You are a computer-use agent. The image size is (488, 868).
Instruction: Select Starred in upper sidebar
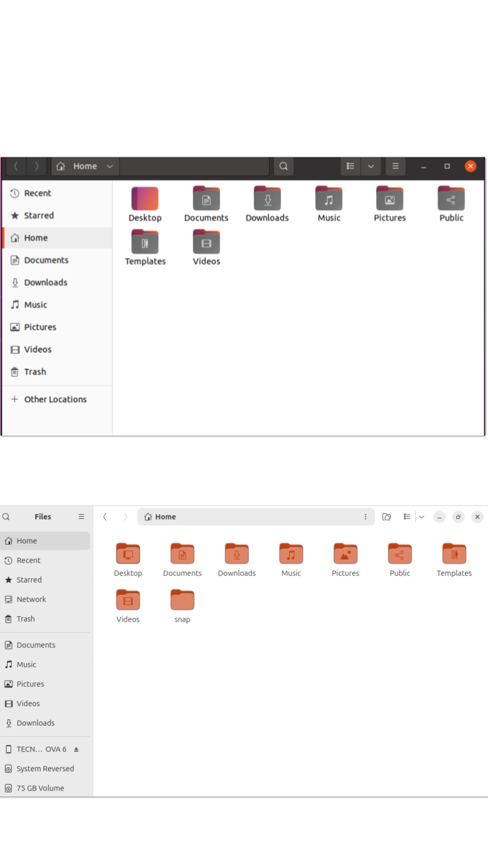point(39,215)
